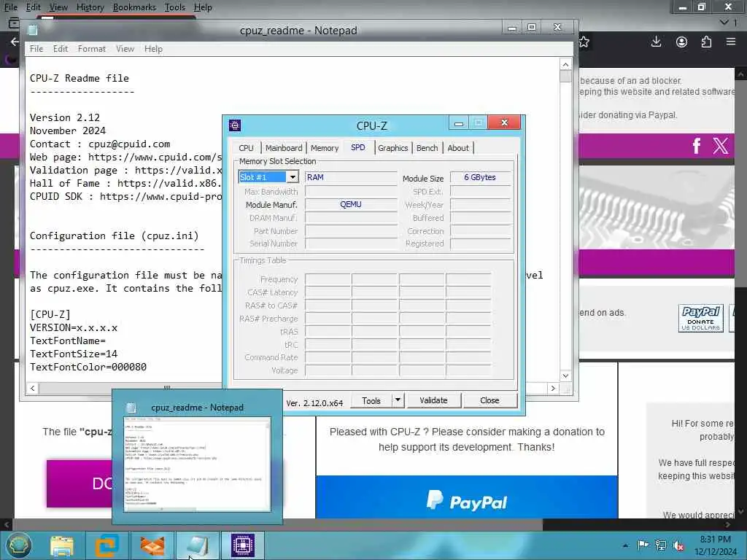Open Notepad's File menu

click(x=36, y=49)
